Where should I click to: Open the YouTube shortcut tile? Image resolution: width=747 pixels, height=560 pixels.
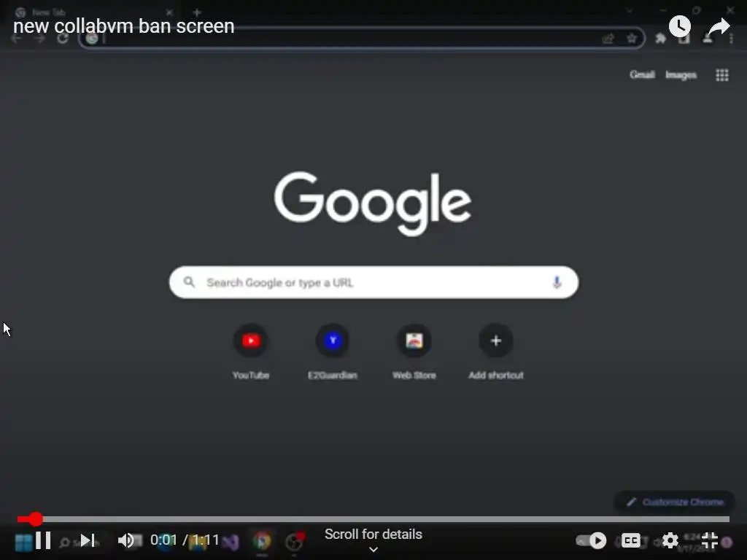tap(251, 352)
